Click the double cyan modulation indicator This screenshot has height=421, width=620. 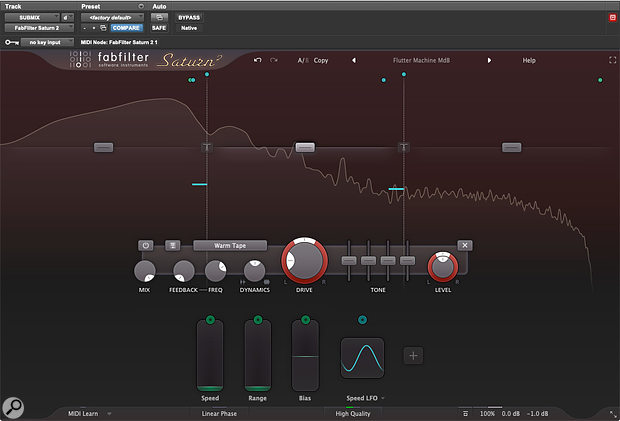click(192, 80)
